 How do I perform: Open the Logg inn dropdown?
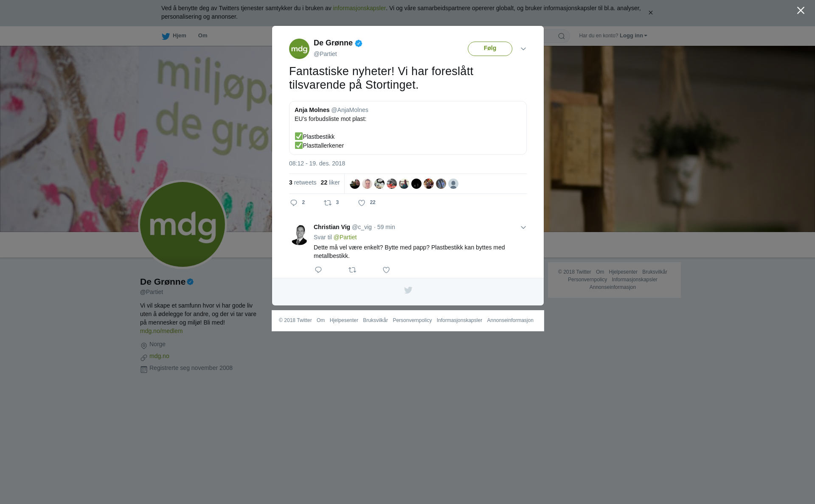pyautogui.click(x=633, y=36)
